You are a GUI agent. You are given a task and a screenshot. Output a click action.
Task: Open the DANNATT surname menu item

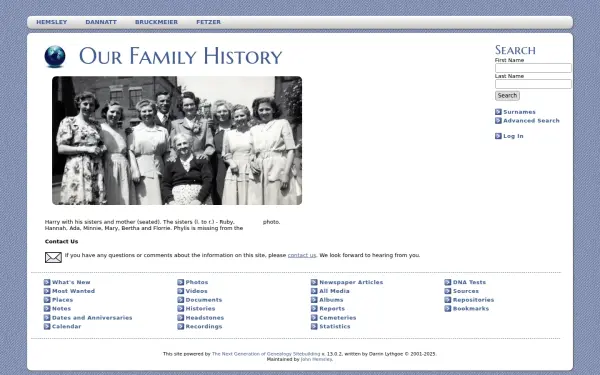[x=101, y=22]
